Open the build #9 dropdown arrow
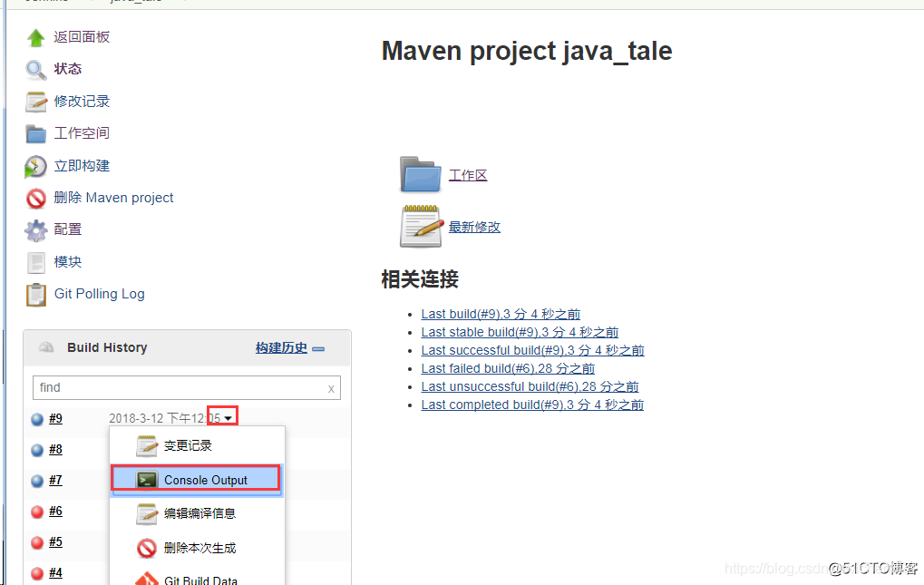Viewport: 924px width, 585px height. click(x=229, y=418)
